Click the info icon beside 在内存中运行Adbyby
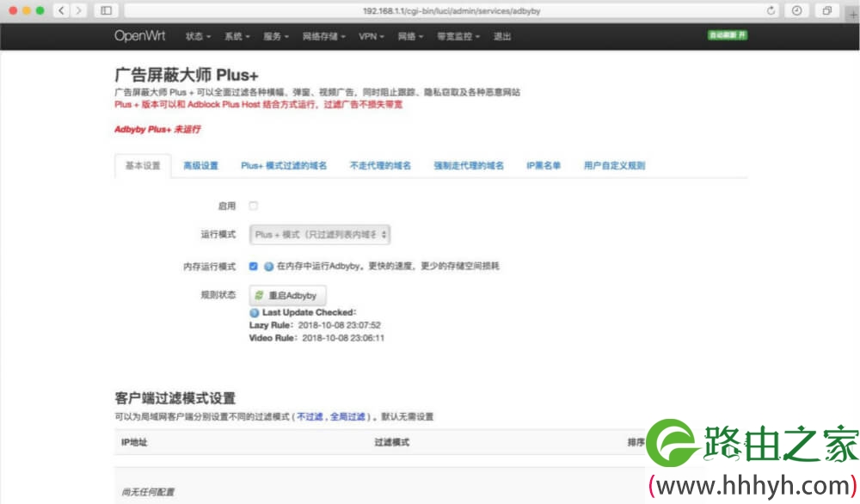860x504 pixels. pyautogui.click(x=268, y=266)
